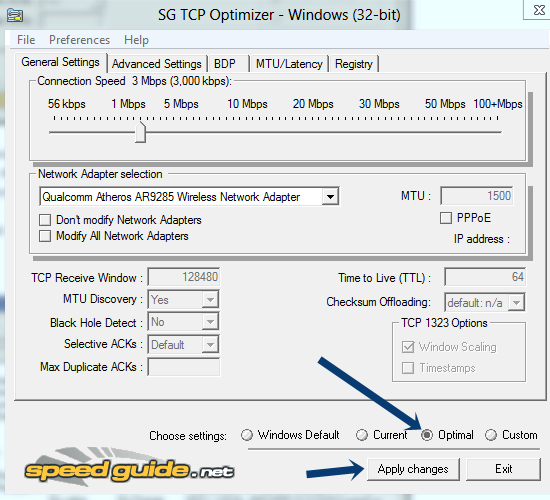Open the Help menu
The width and height of the screenshot is (550, 500).
coord(136,40)
